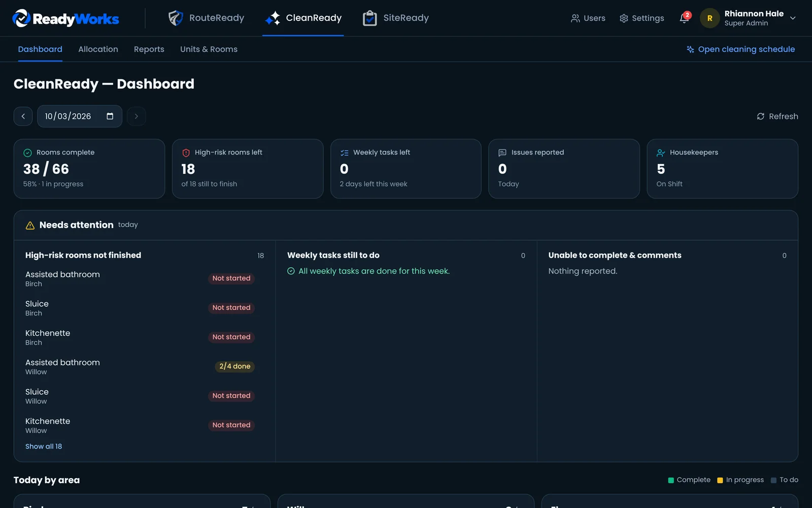Click the yellow In progress legend swatch

[720, 480]
